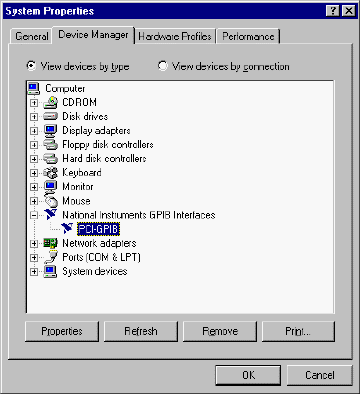
Task: Click the Remove button
Action: [220, 331]
